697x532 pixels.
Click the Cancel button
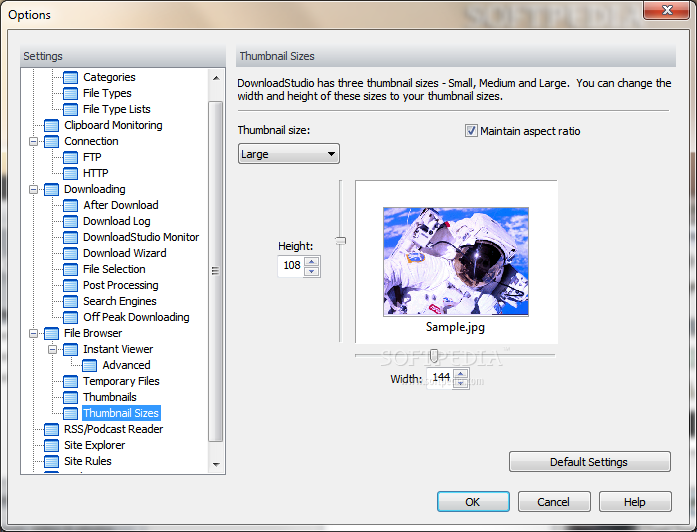(x=554, y=502)
